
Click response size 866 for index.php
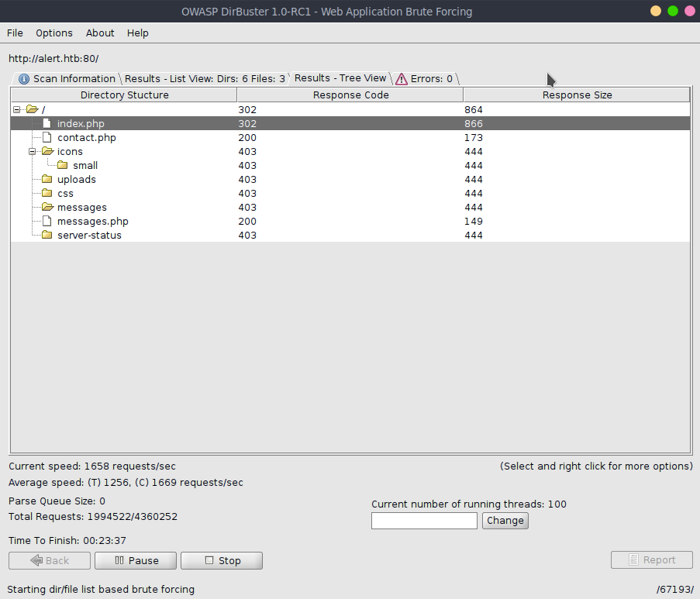coord(473,123)
